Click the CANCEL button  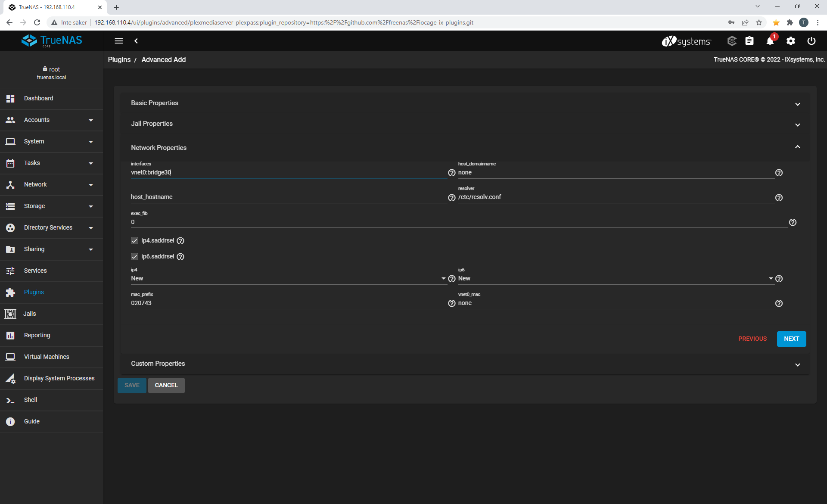166,386
